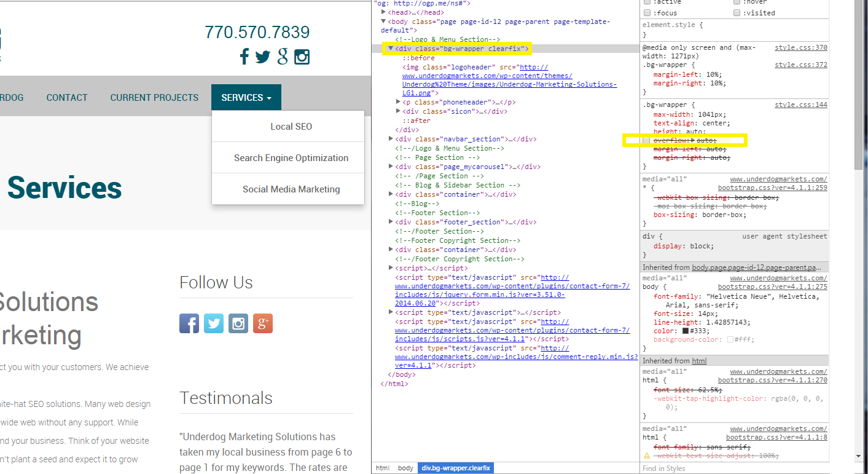Image resolution: width=868 pixels, height=474 pixels.
Task: Expand the navbar_section div
Action: pyautogui.click(x=391, y=139)
